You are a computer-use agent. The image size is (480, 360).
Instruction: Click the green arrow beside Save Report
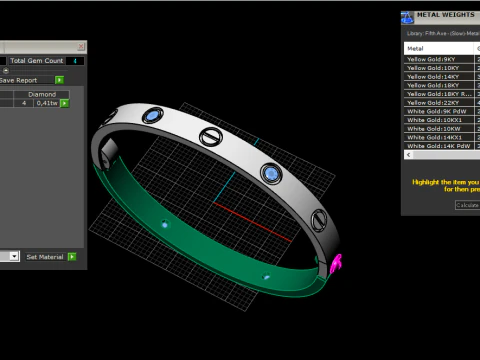click(59, 80)
